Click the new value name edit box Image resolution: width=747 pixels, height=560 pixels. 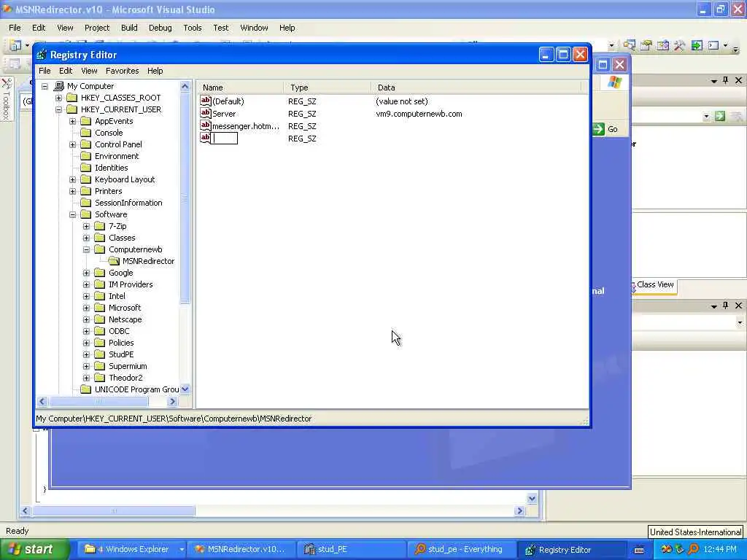tap(225, 138)
